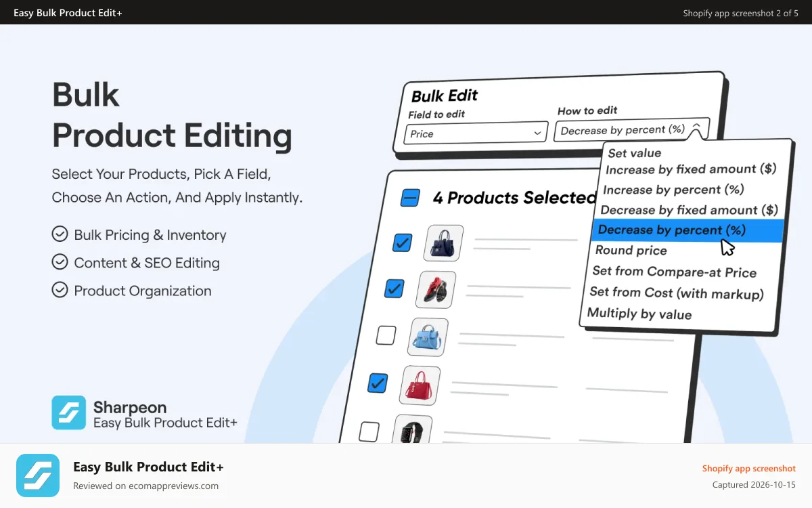Toggle the select-all checkbox beside 4 Products Selected

point(410,198)
